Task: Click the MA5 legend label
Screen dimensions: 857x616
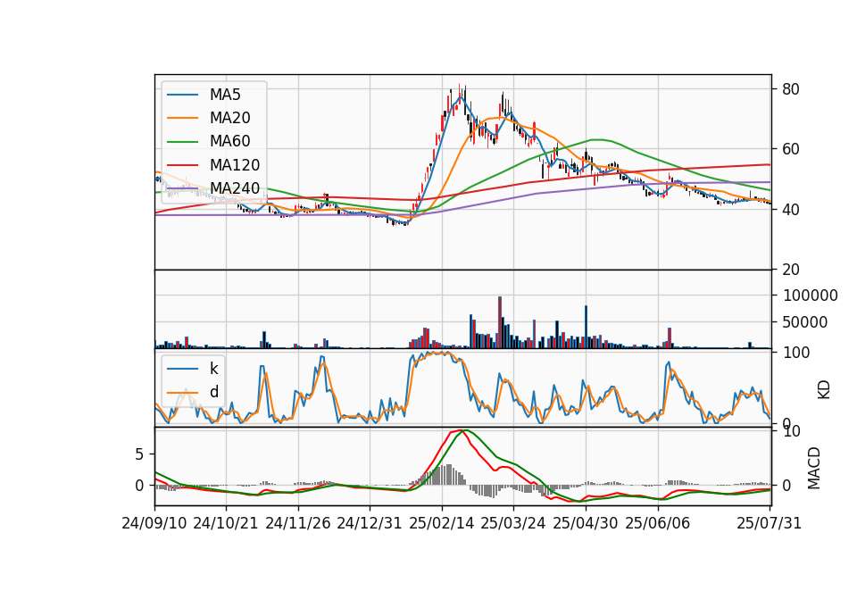Action: [225, 95]
